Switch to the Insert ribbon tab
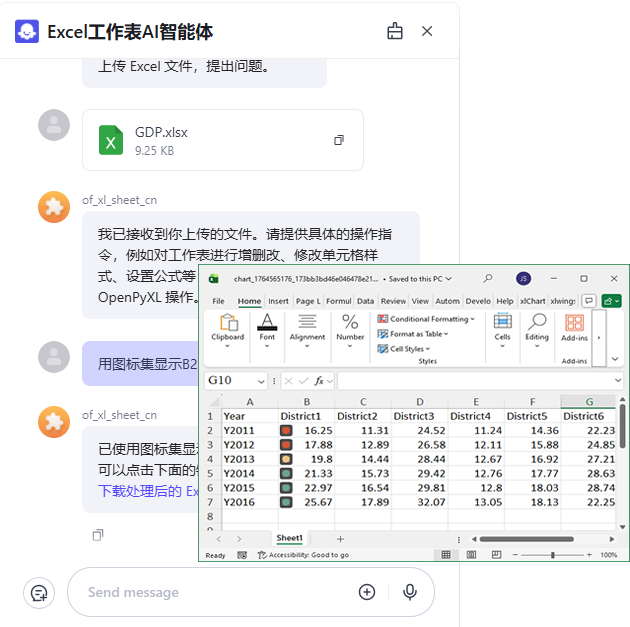630x627 pixels. point(278,301)
